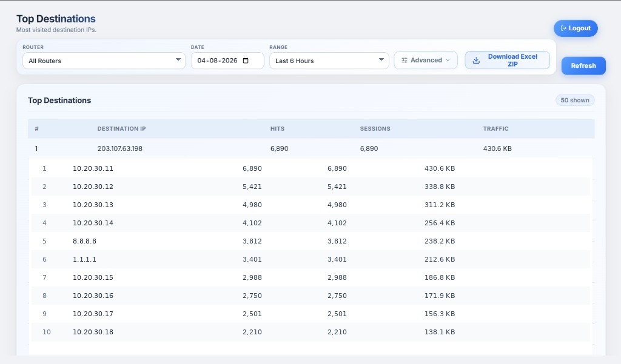The image size is (621, 364).
Task: Select IP 203.107.63.198
Action: tap(120, 148)
